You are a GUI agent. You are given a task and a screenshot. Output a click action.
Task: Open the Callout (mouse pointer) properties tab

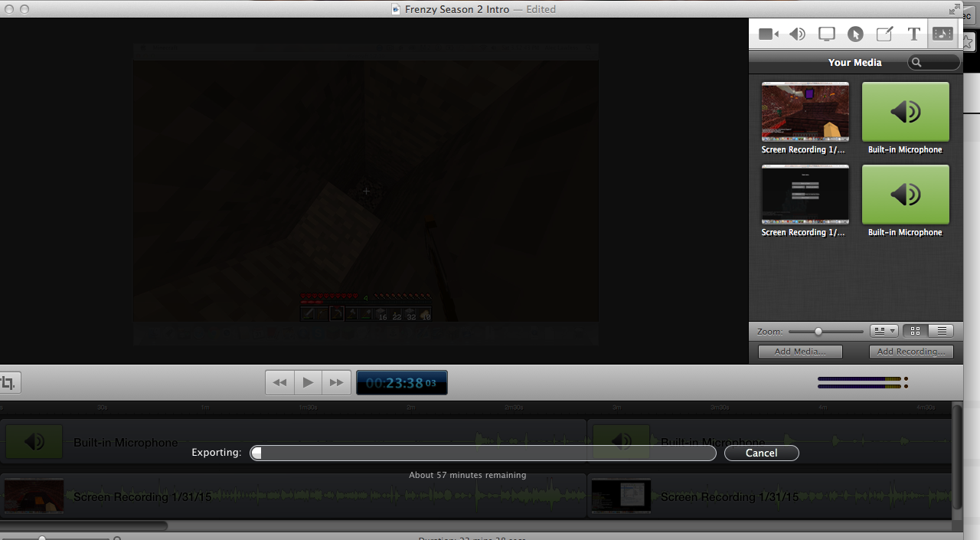(855, 34)
